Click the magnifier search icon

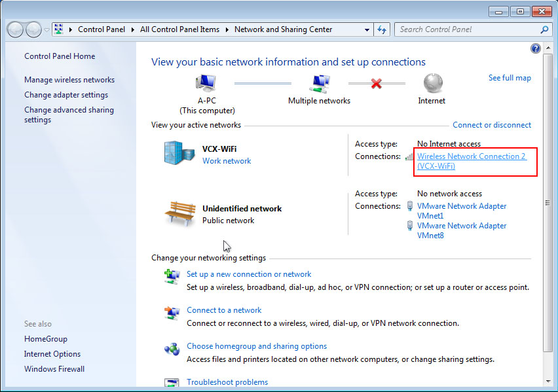tap(544, 29)
